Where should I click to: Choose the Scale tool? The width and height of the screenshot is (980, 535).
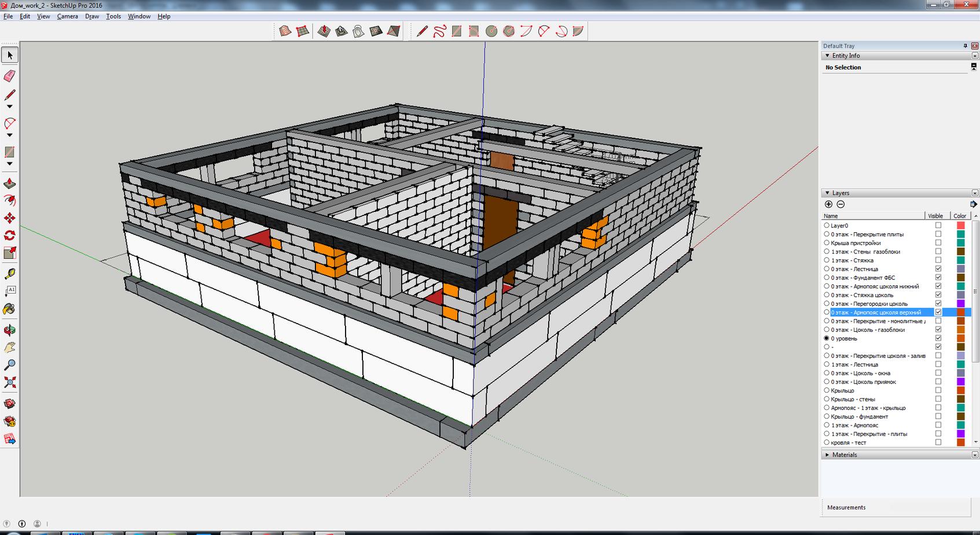[9, 253]
